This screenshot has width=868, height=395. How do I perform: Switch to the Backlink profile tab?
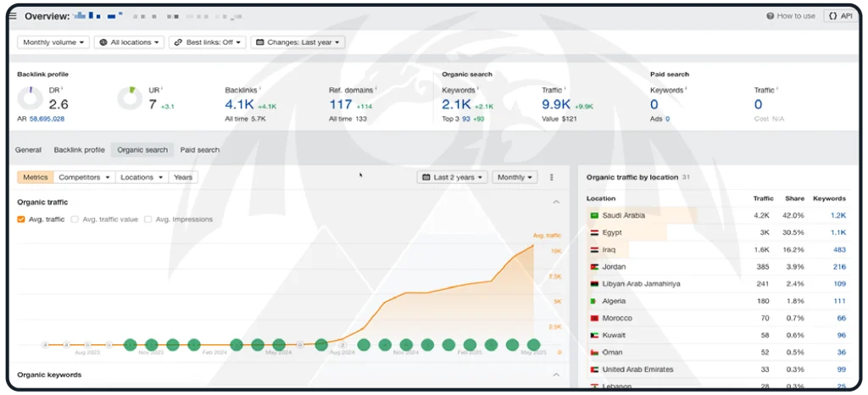80,150
